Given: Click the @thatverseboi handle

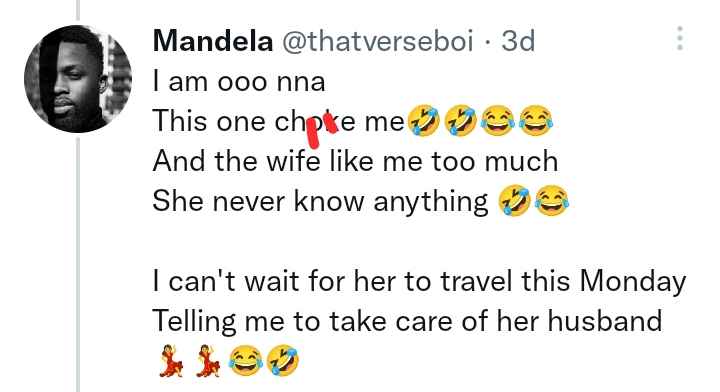Looking at the screenshot, I should coord(377,41).
